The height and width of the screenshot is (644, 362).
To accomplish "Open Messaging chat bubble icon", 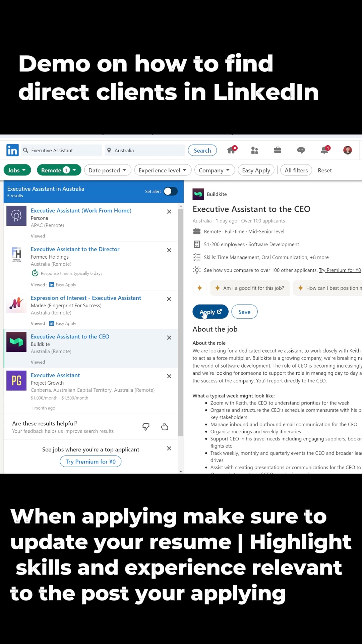I will pyautogui.click(x=301, y=150).
